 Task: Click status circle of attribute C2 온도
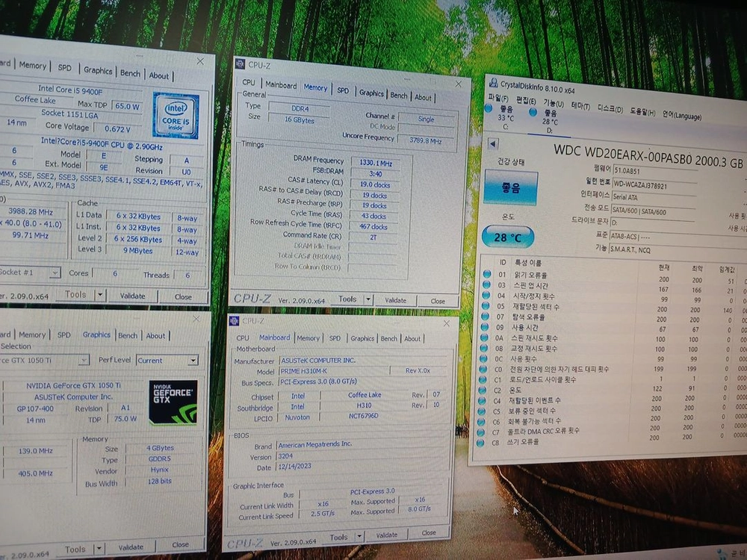[x=483, y=390]
